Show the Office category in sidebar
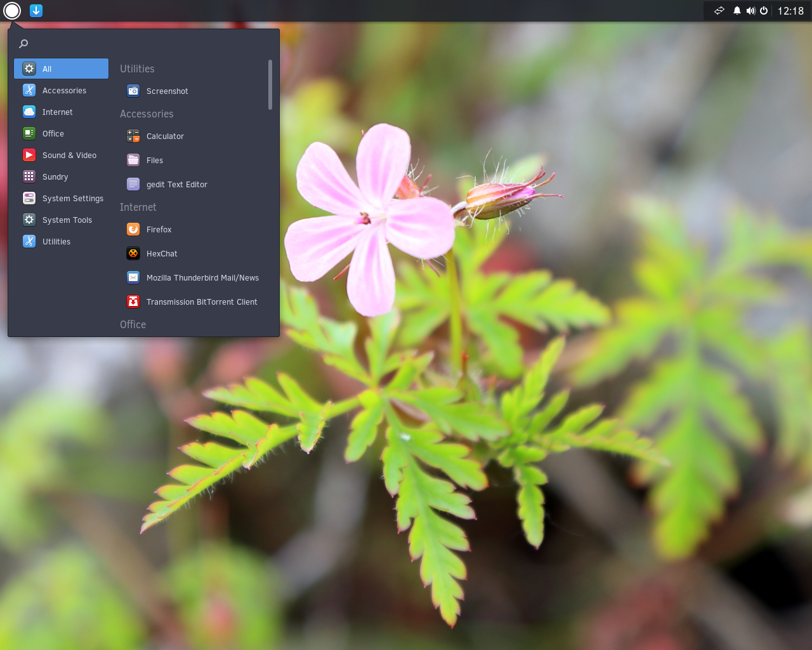The image size is (812, 650). [x=61, y=133]
